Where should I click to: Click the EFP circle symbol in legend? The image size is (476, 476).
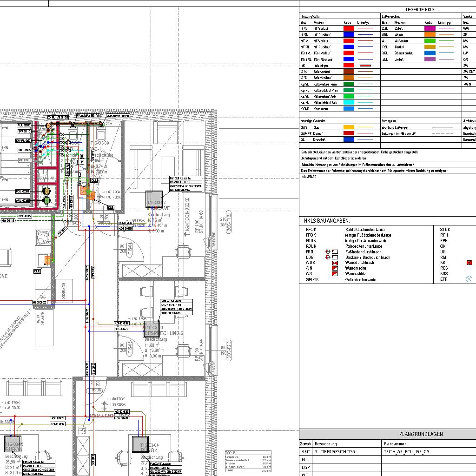point(469,279)
